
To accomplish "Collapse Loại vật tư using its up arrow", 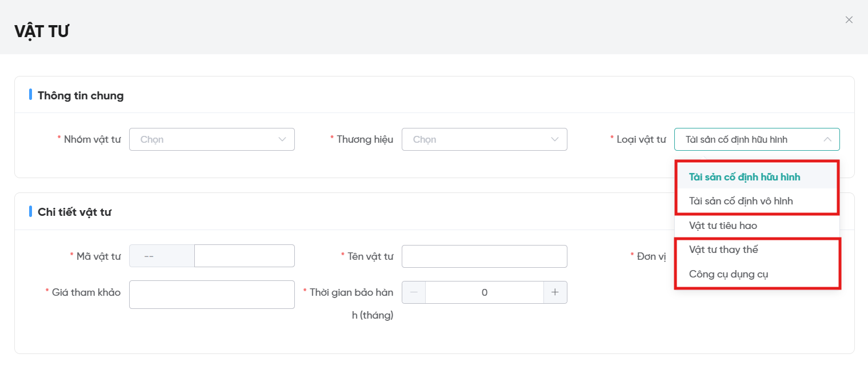I will tap(827, 139).
